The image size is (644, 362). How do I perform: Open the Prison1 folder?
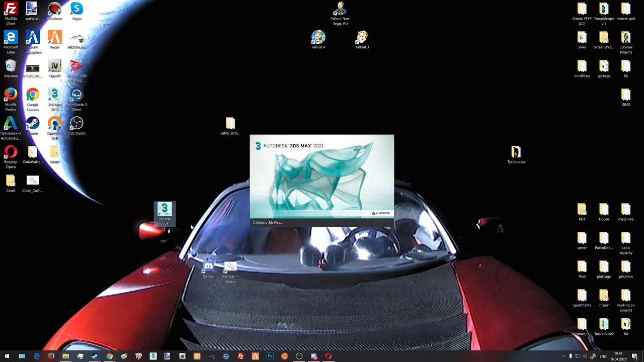click(604, 298)
